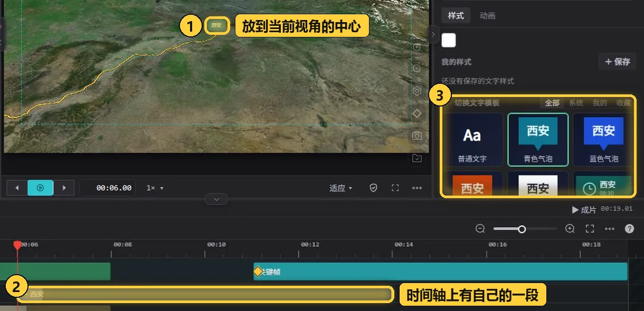Click the + 保存 style button
Screen dimensions: 644x311
(x=617, y=62)
